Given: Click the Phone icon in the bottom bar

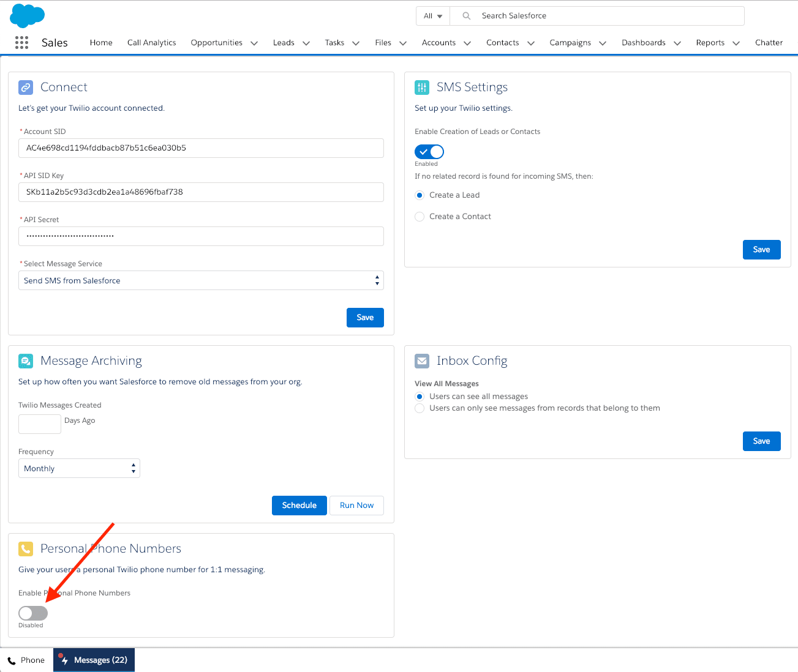Looking at the screenshot, I should 11,660.
